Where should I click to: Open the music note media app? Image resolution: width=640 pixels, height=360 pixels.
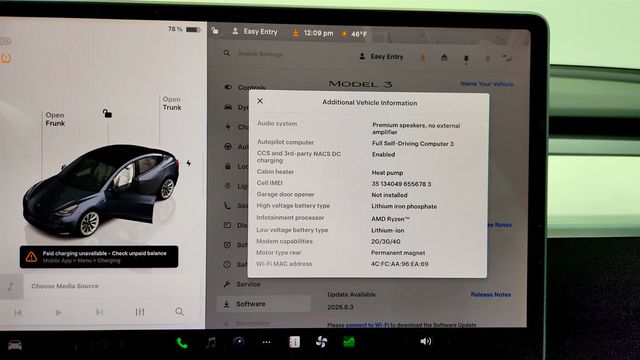(x=211, y=342)
